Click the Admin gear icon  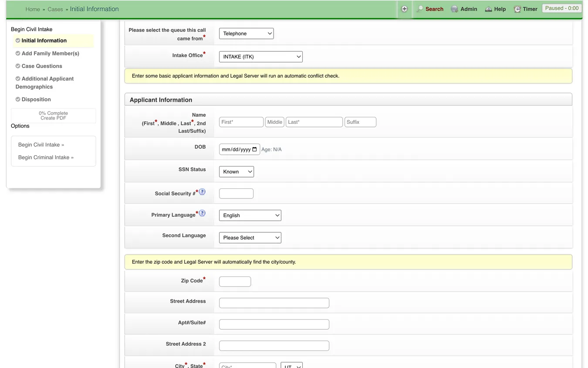(454, 9)
